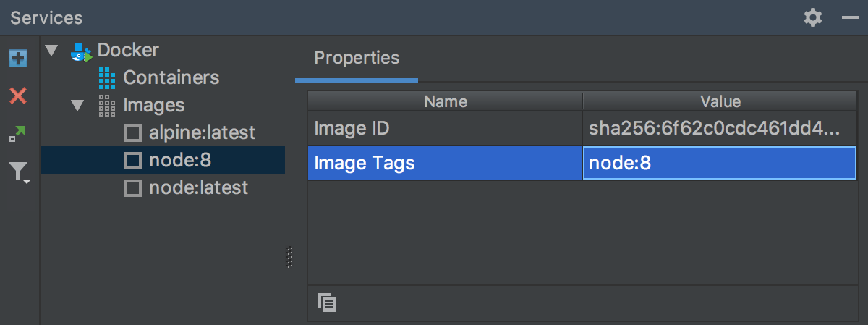Hide the Services tool window
The width and height of the screenshot is (868, 325).
851,17
